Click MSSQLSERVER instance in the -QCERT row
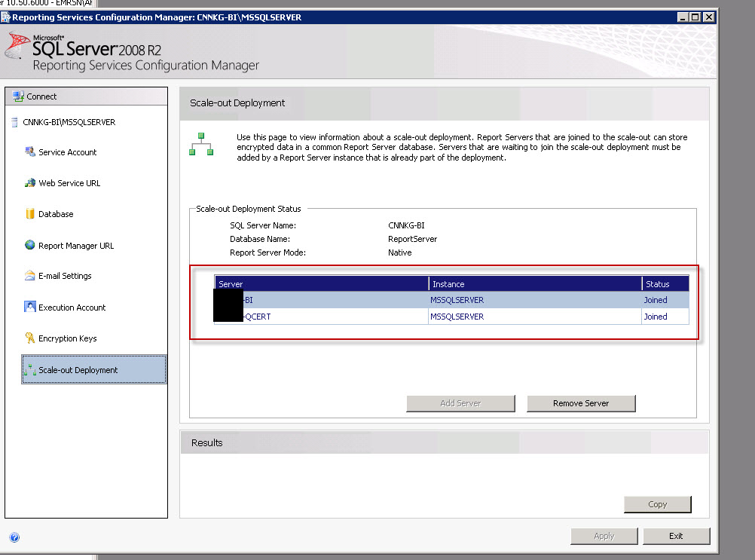Screen dimensions: 755x560 point(457,317)
